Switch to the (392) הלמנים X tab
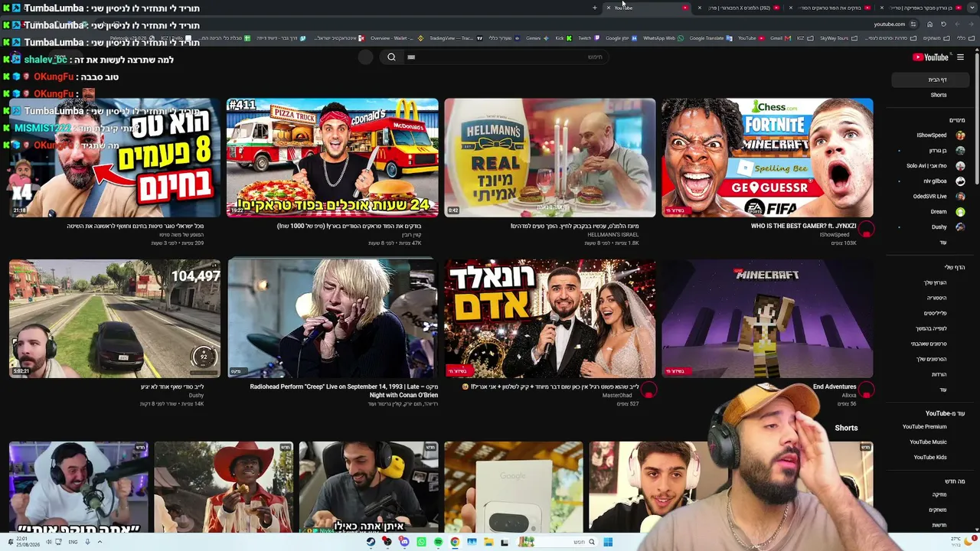This screenshot has height=551, width=980. tap(739, 8)
